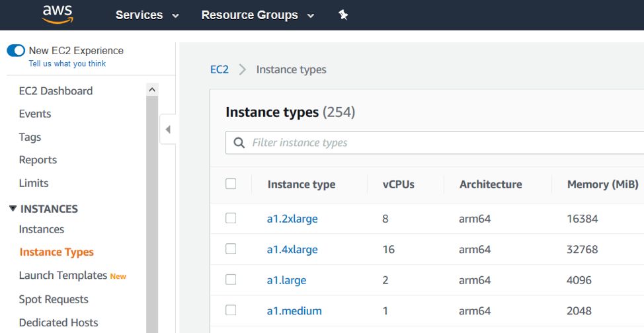This screenshot has width=644, height=333.
Task: Open Launch Templates in sidebar
Action: pos(63,276)
